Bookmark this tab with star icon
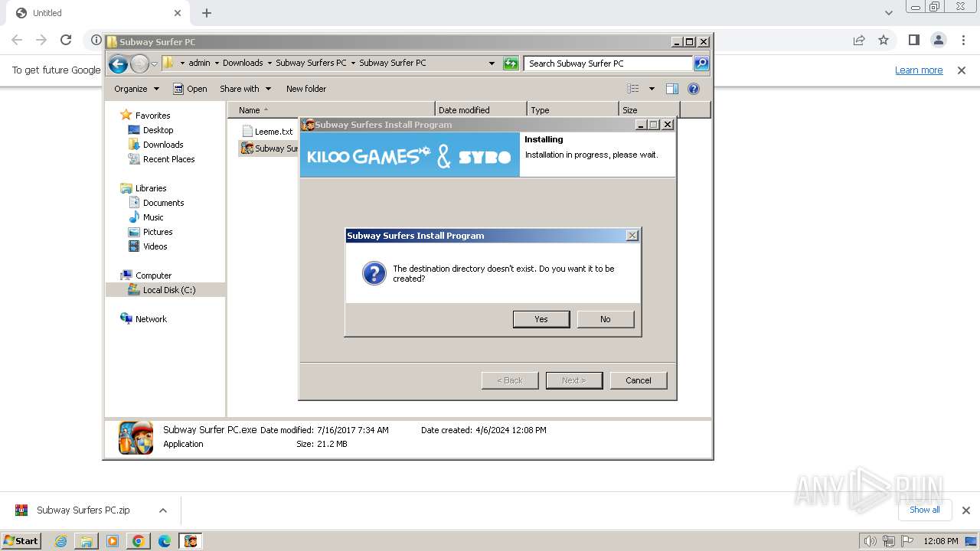980x551 pixels. pos(884,40)
